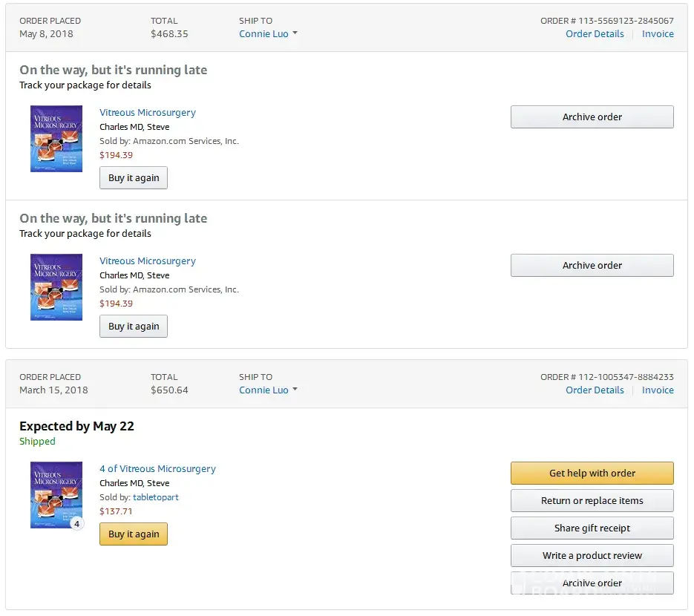Expand Ship To Connie Luo dropdown, March order
Viewport: 694px width, 616px height.
(x=268, y=390)
